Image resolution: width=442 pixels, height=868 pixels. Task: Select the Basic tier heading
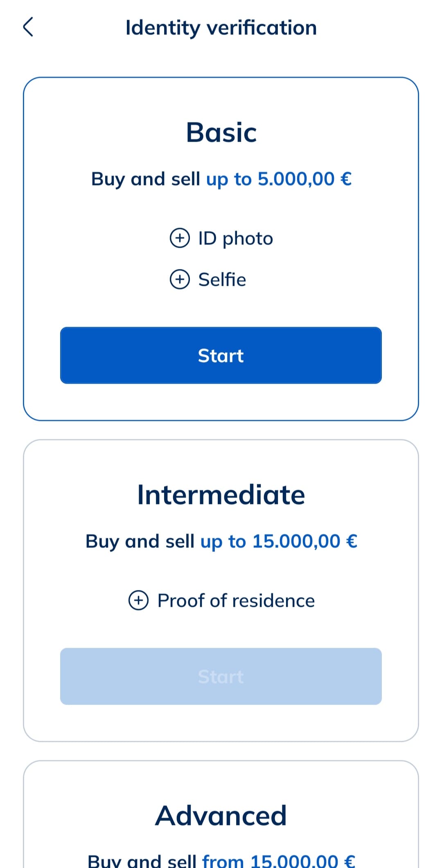pyautogui.click(x=221, y=132)
